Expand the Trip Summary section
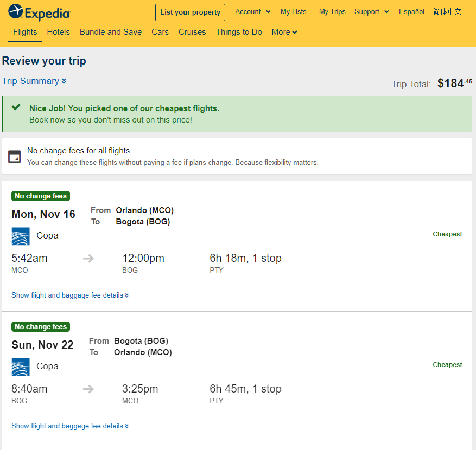The width and height of the screenshot is (476, 450). pyautogui.click(x=34, y=81)
